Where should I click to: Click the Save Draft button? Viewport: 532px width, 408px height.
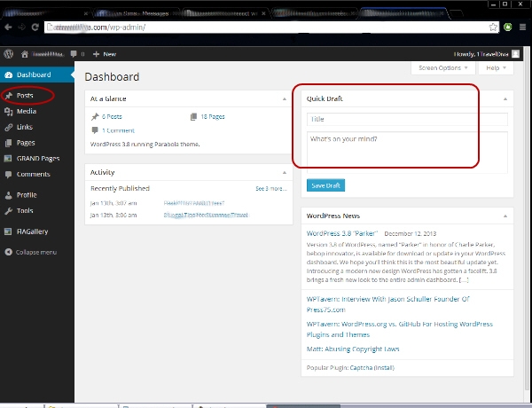pos(325,185)
